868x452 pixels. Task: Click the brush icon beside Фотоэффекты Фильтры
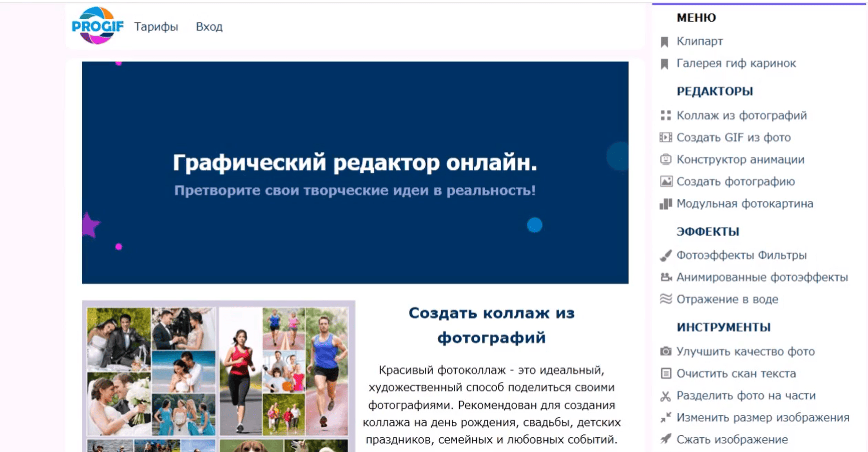[x=666, y=256]
